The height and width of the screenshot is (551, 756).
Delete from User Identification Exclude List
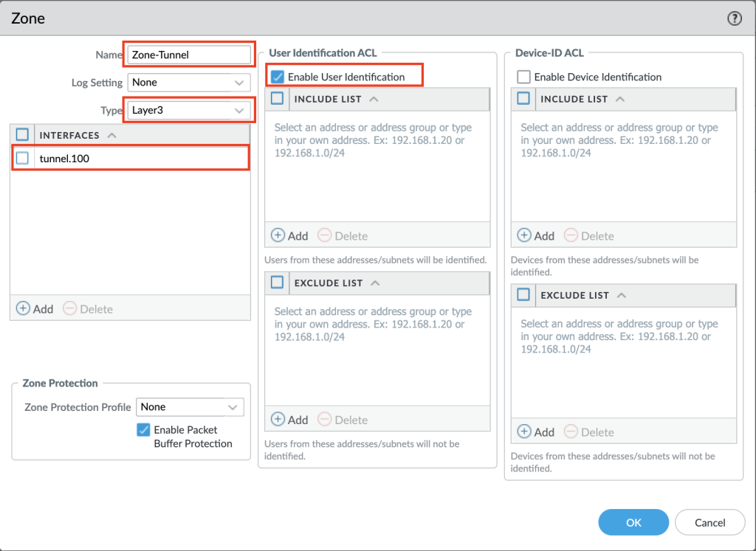(x=343, y=420)
